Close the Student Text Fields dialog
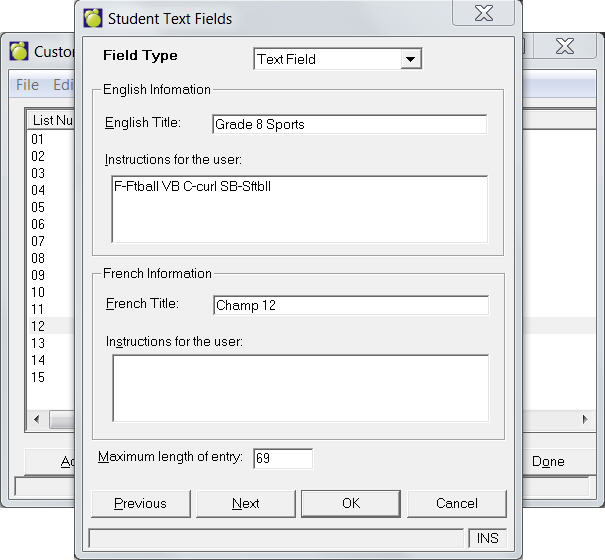Screen dimensions: 605x560 click(x=485, y=15)
